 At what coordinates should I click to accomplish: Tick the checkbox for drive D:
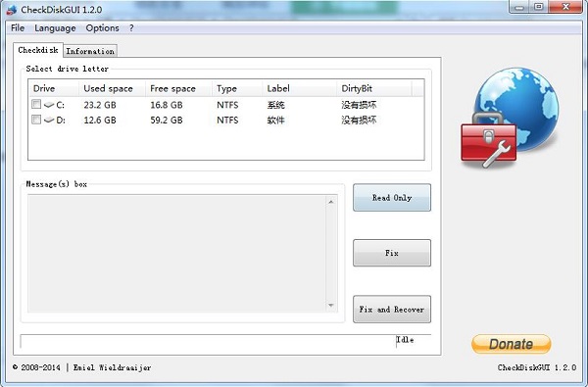[36, 120]
